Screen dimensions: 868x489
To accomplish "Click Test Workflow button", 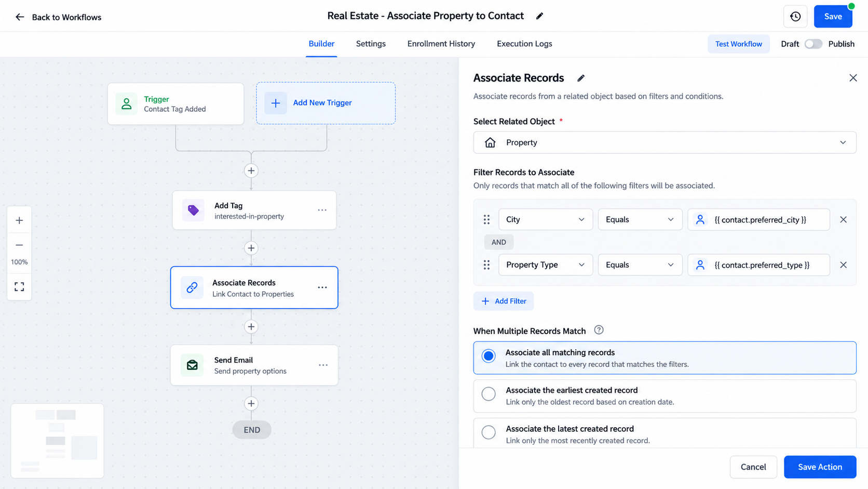I will click(x=738, y=44).
